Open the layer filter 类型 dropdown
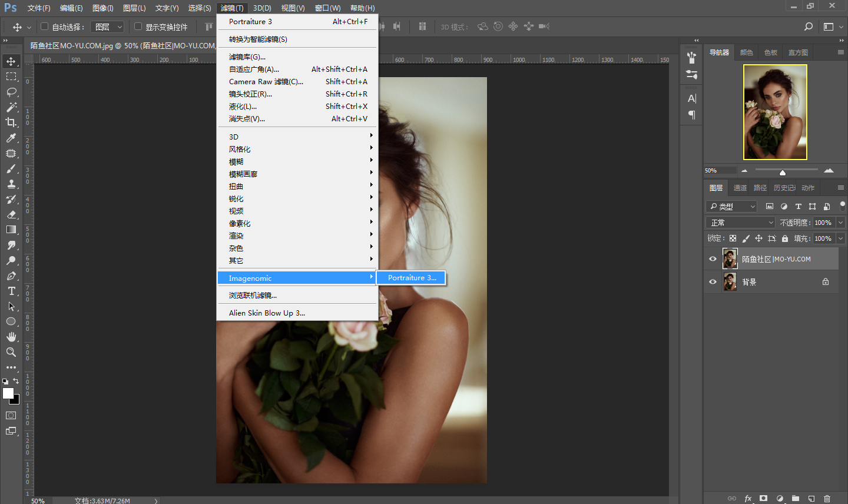848x504 pixels. tap(731, 206)
